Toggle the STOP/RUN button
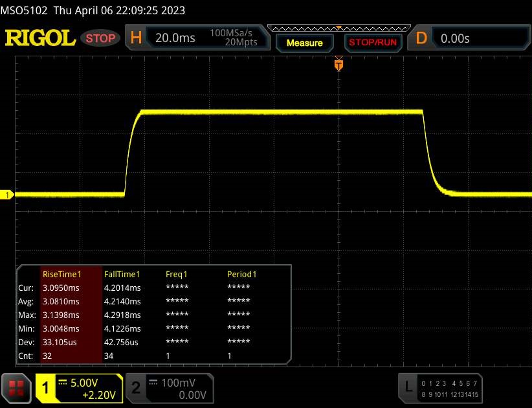 click(x=373, y=43)
